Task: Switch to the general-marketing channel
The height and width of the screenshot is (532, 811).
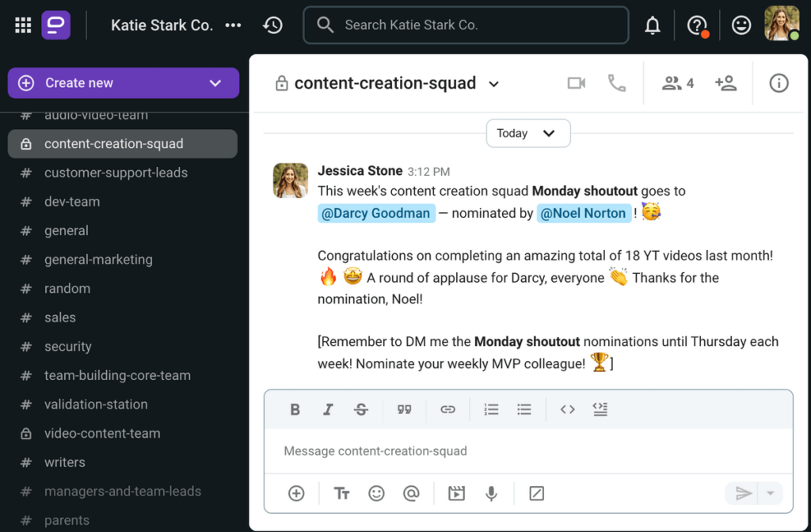Action: click(98, 260)
